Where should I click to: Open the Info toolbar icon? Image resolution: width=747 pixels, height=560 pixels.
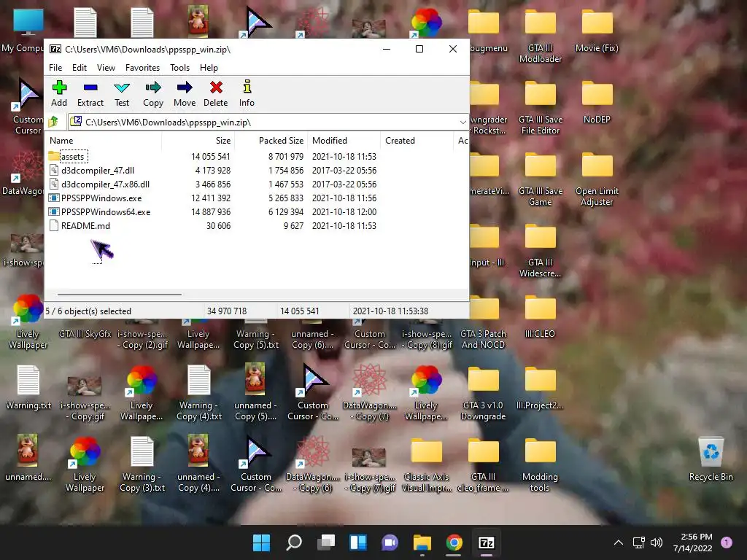pos(247,93)
